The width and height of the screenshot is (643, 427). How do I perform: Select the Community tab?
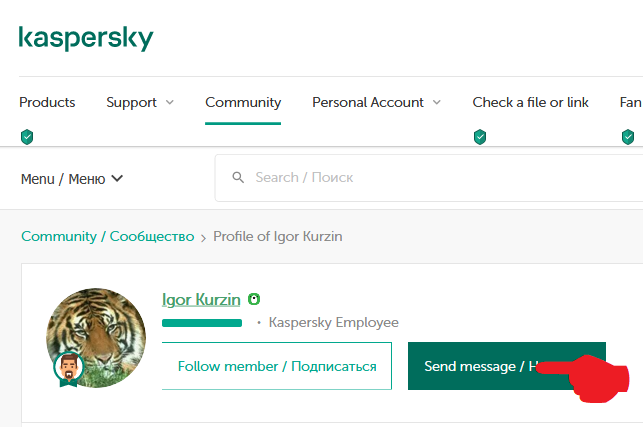243,102
